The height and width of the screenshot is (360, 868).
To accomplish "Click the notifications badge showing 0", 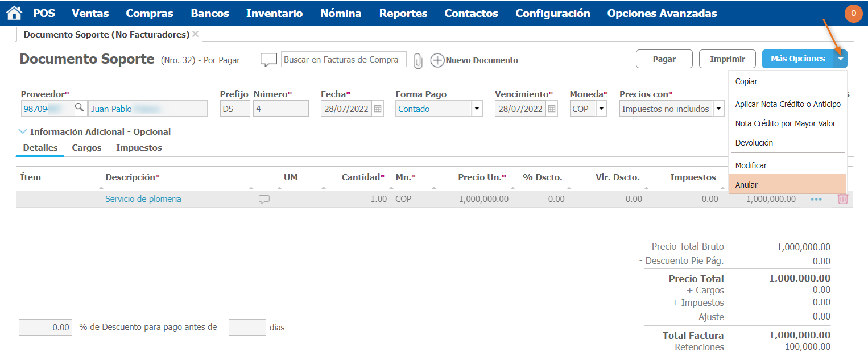I will coord(853,13).
